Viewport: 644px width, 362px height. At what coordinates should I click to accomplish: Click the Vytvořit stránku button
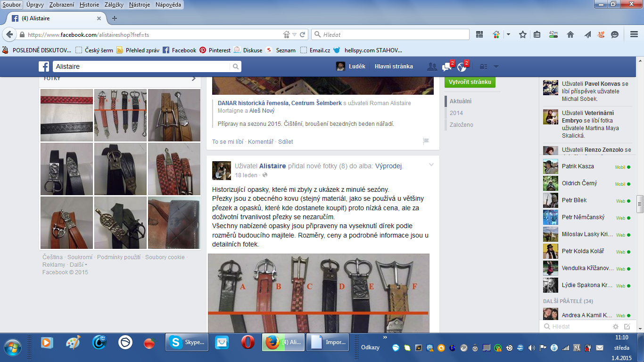[x=470, y=82]
